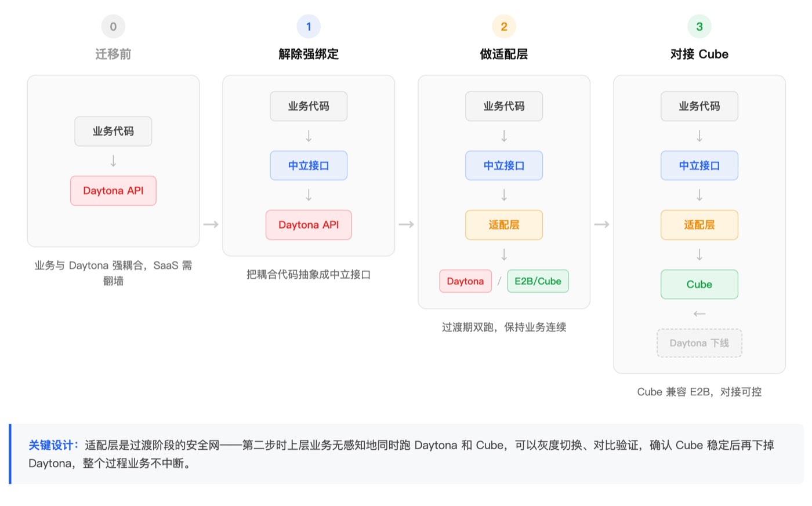Click the blue 关键设计 label
The width and height of the screenshot is (812, 506).
53,445
